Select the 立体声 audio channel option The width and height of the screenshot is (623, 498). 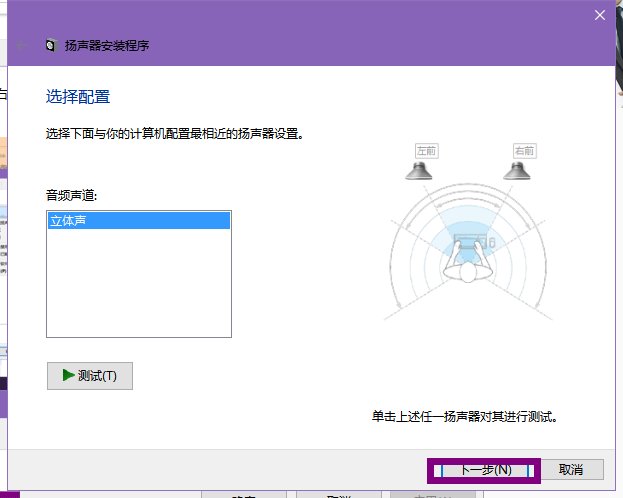pyautogui.click(x=139, y=221)
